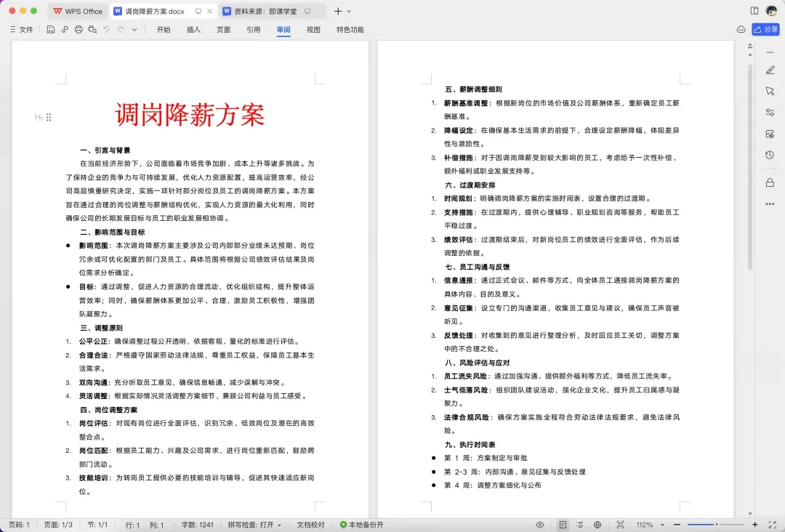Open the settings sliders icon in sidebar
Image resolution: width=785 pixels, height=532 pixels.
pyautogui.click(x=770, y=113)
